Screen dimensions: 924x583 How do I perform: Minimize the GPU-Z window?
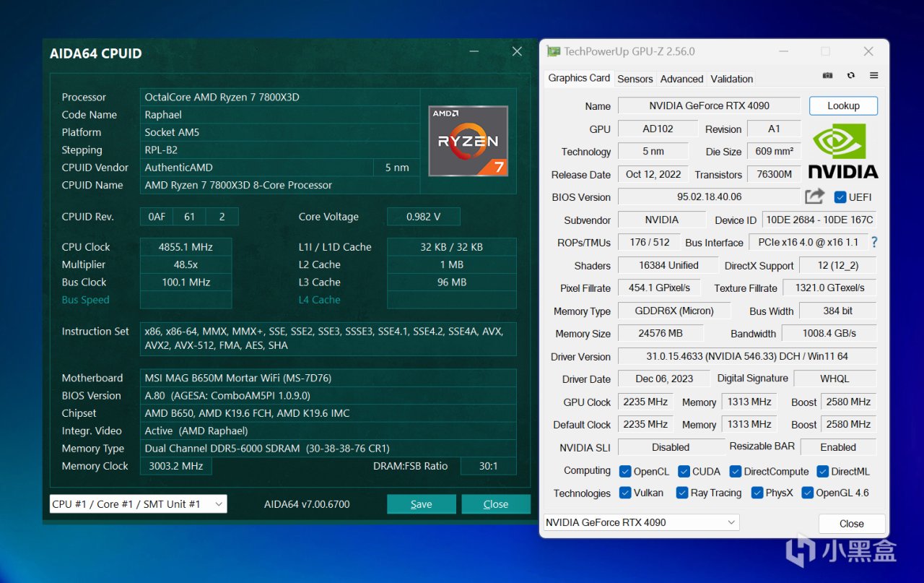(783, 51)
